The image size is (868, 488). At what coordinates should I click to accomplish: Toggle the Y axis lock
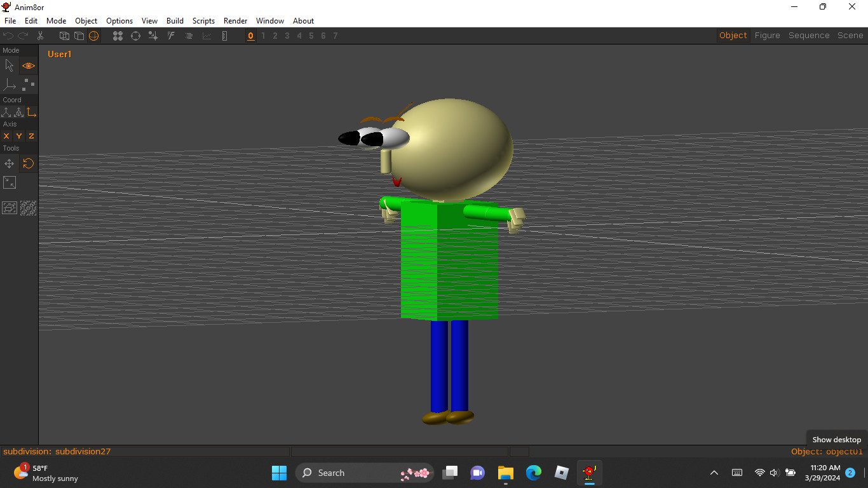(x=18, y=135)
